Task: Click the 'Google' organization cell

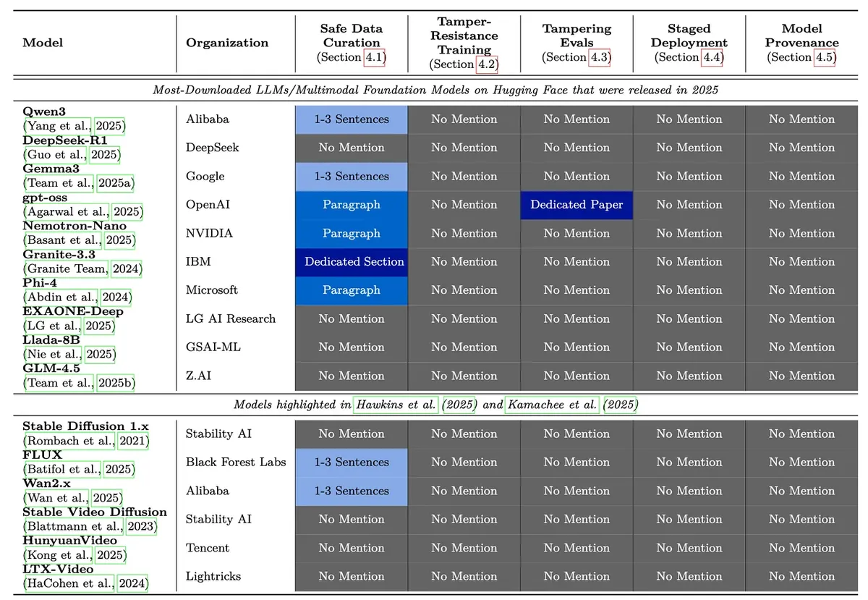Action: coord(205,177)
